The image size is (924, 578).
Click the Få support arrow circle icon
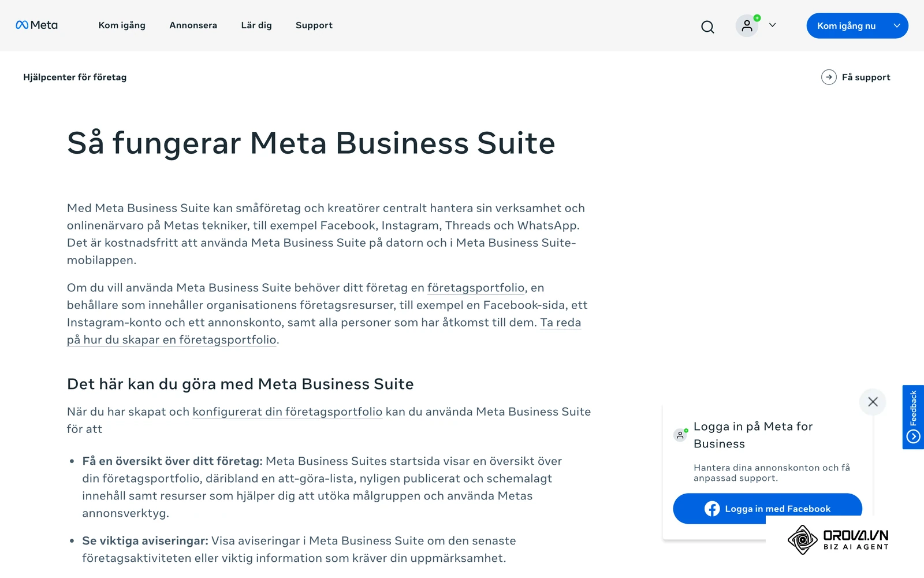[829, 77]
